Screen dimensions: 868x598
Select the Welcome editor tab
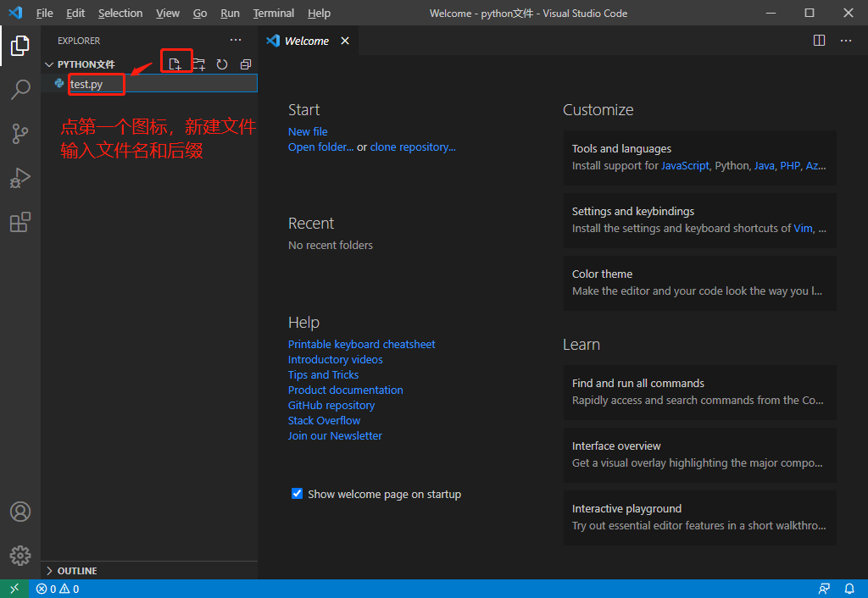click(306, 41)
